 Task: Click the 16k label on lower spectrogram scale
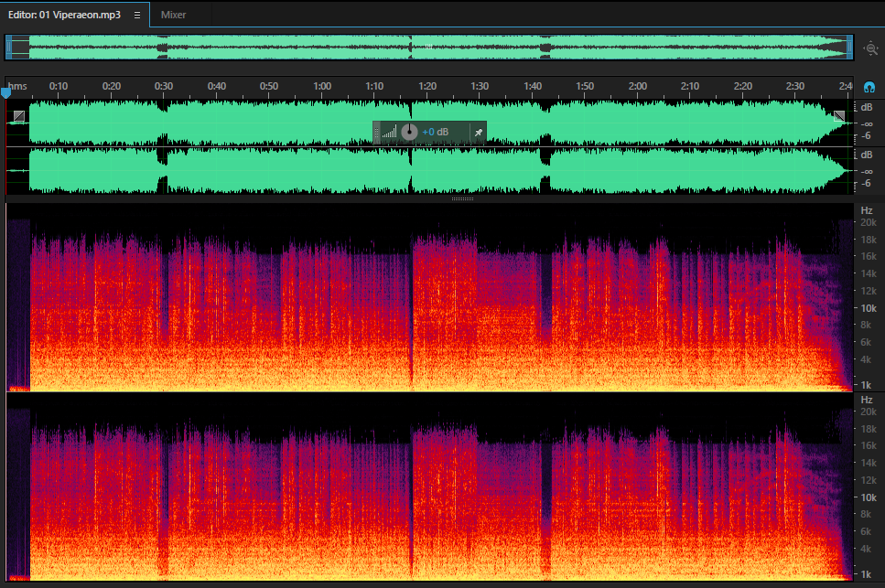(868, 445)
